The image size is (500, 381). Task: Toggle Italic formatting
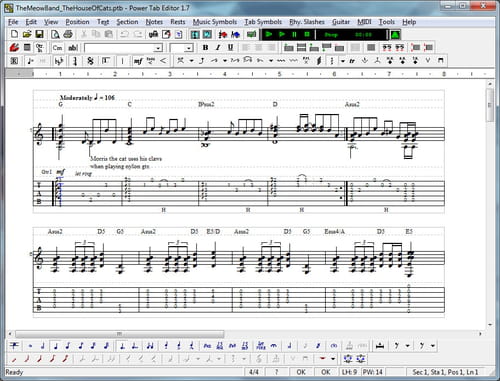(x=218, y=48)
